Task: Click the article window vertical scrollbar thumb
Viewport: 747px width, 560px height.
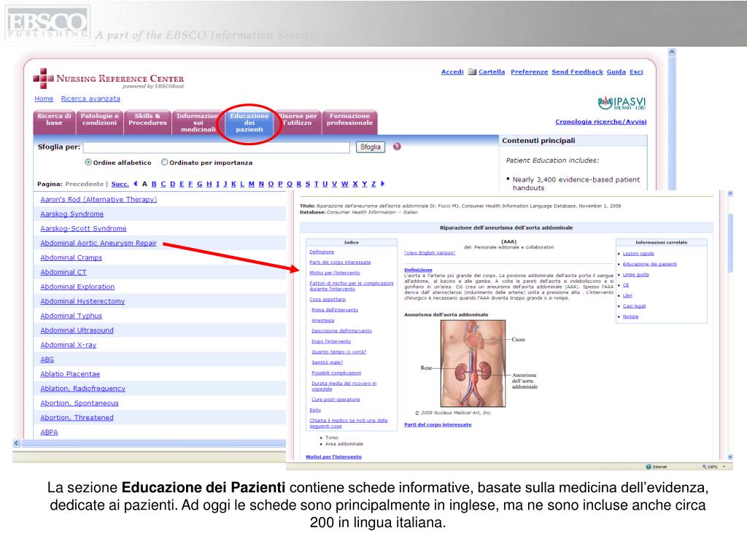Action: (x=730, y=243)
